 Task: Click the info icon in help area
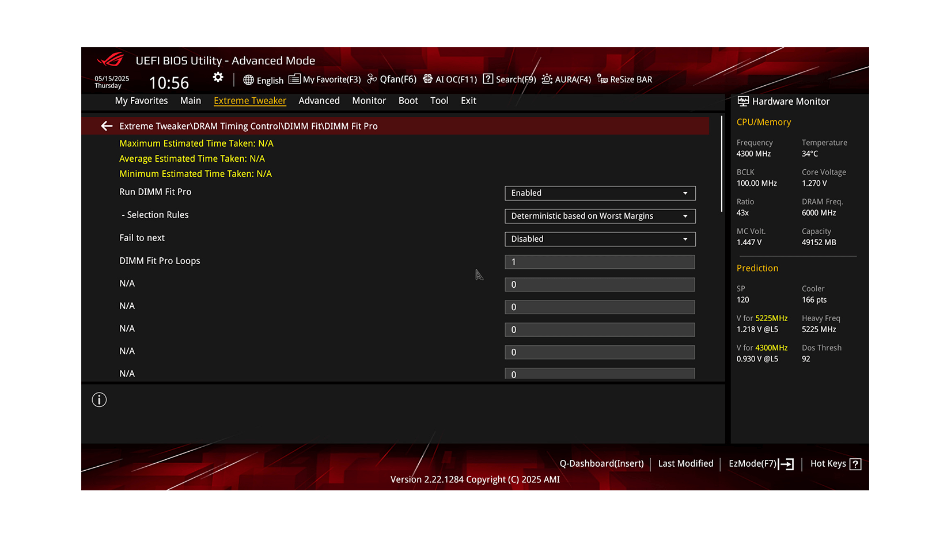pos(99,400)
